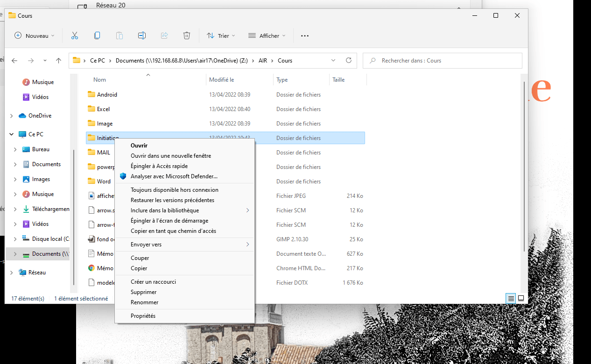Expand the Envoyer vers submenu
Screen dimensions: 591x364
click(247, 245)
